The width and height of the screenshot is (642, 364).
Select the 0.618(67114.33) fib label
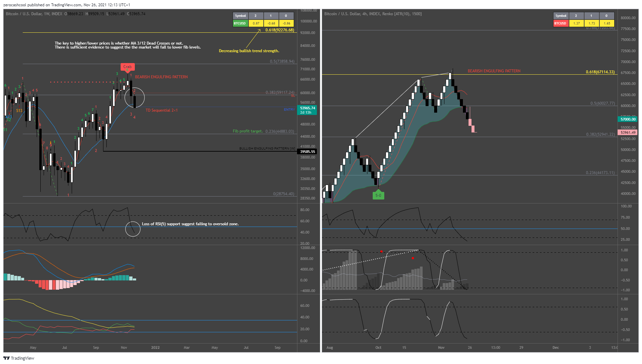coord(600,72)
